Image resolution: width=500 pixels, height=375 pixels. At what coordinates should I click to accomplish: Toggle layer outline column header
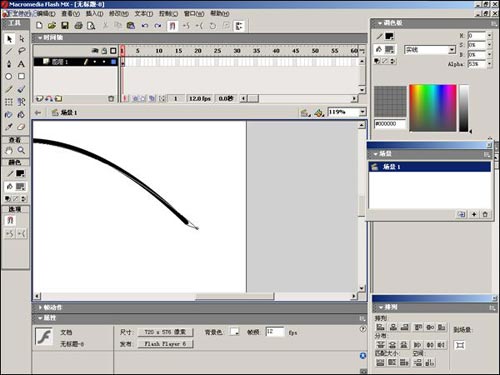pos(113,51)
